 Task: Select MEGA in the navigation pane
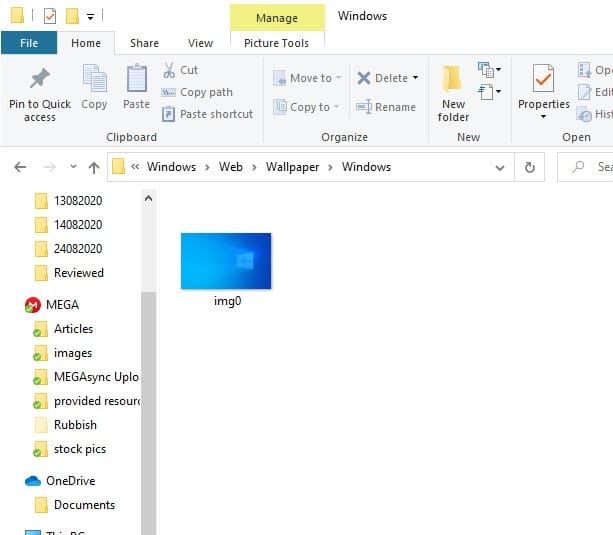coord(52,305)
